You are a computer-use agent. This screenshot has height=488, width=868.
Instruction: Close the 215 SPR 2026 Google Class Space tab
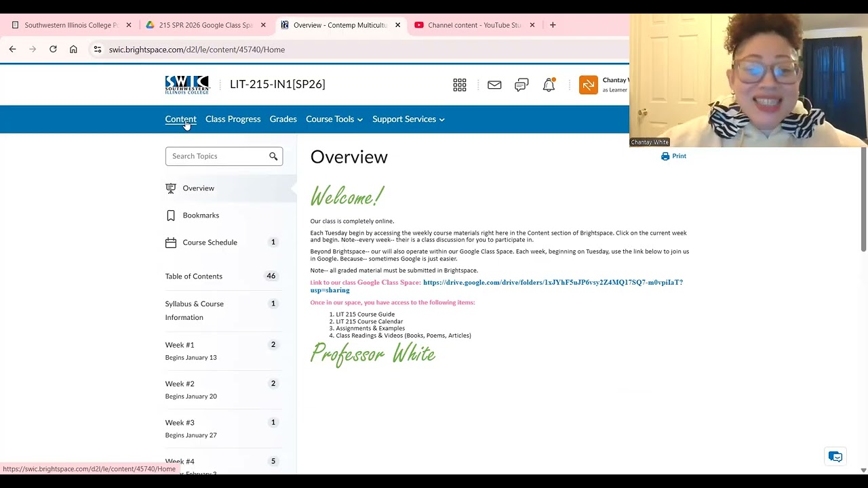(x=263, y=25)
